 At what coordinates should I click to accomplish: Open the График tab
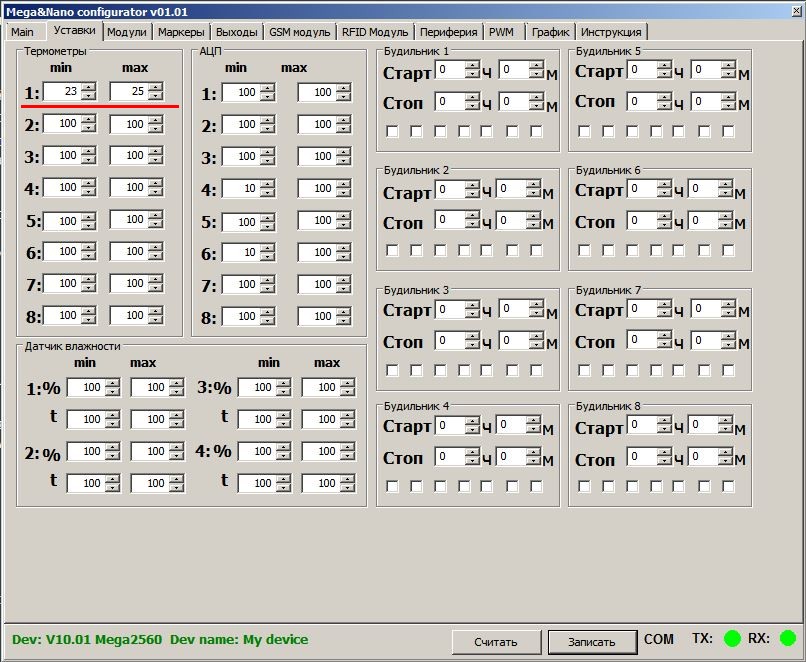coord(550,32)
